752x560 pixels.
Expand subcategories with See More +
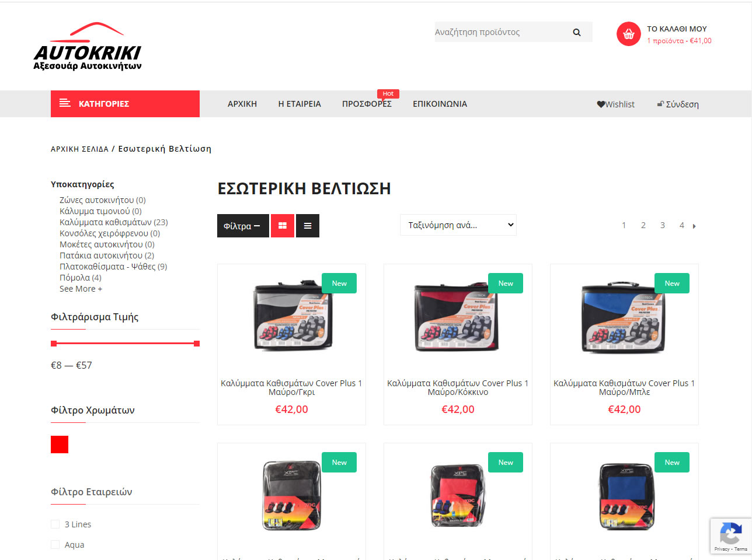pos(81,289)
